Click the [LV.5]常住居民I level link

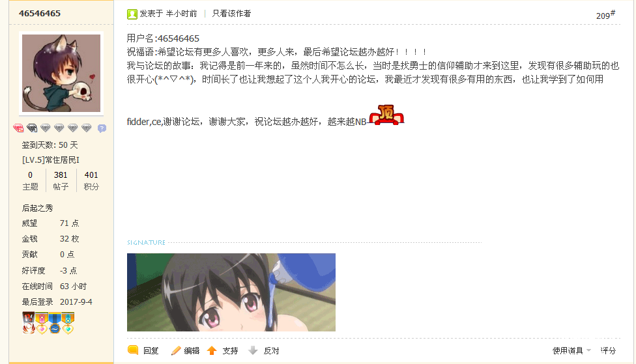(51, 160)
